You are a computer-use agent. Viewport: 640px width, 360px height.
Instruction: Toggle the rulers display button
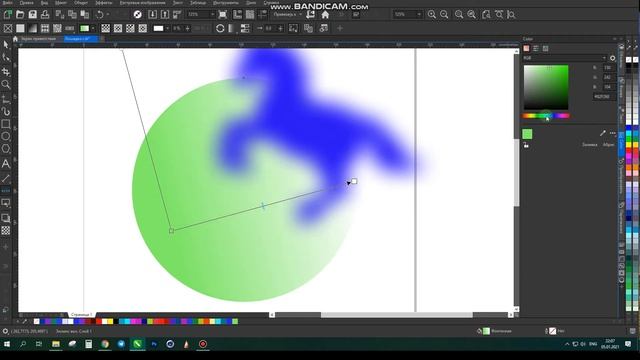pyautogui.click(x=237, y=15)
